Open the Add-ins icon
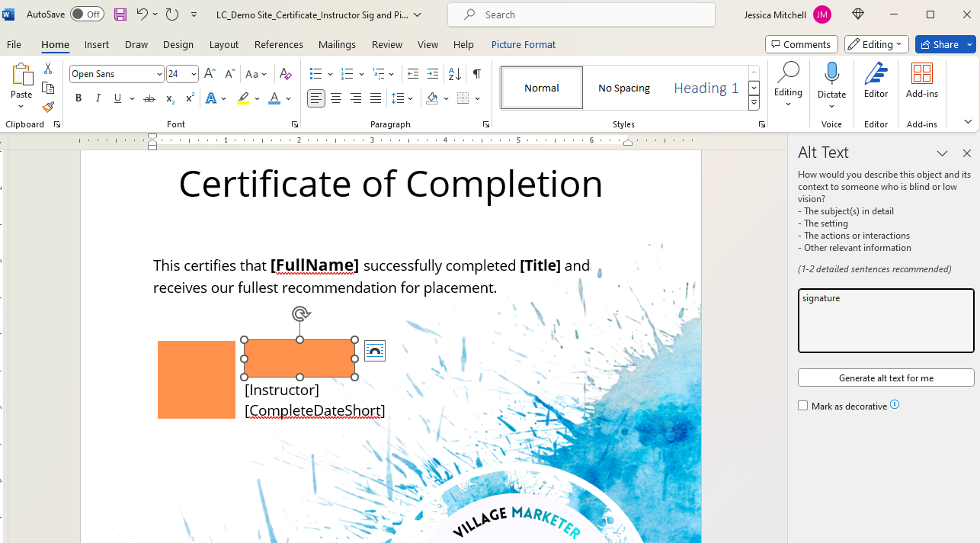This screenshot has height=543, width=980. tap(922, 82)
